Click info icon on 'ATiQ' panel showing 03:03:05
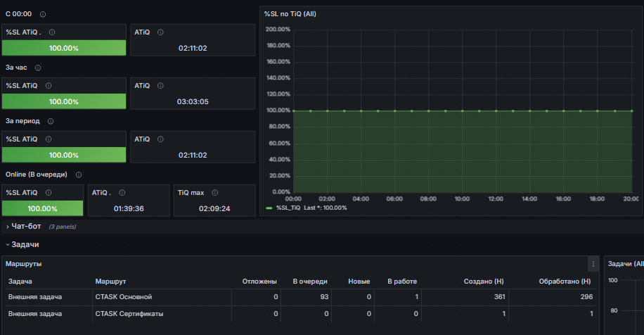This screenshot has height=335, width=644. (160, 86)
